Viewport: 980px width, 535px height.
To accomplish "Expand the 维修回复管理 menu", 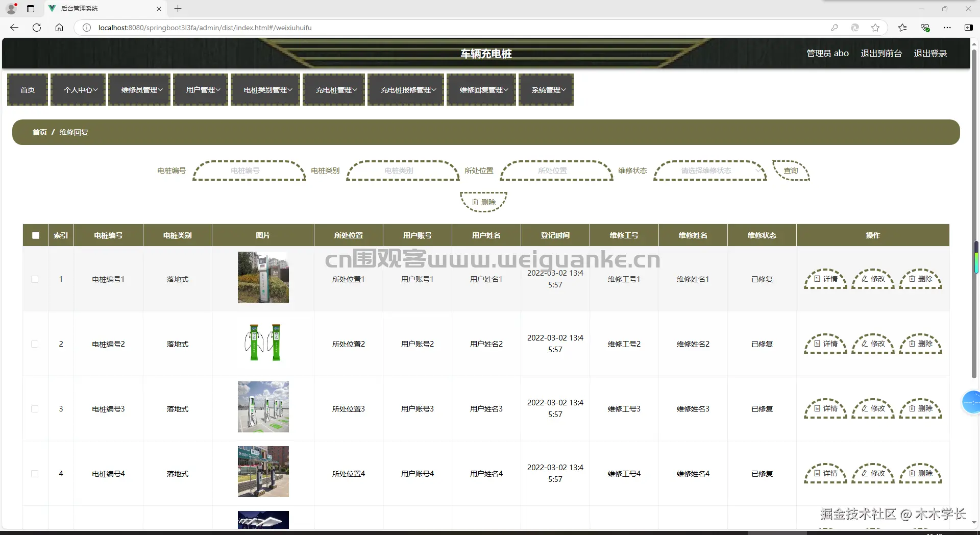I will click(481, 90).
